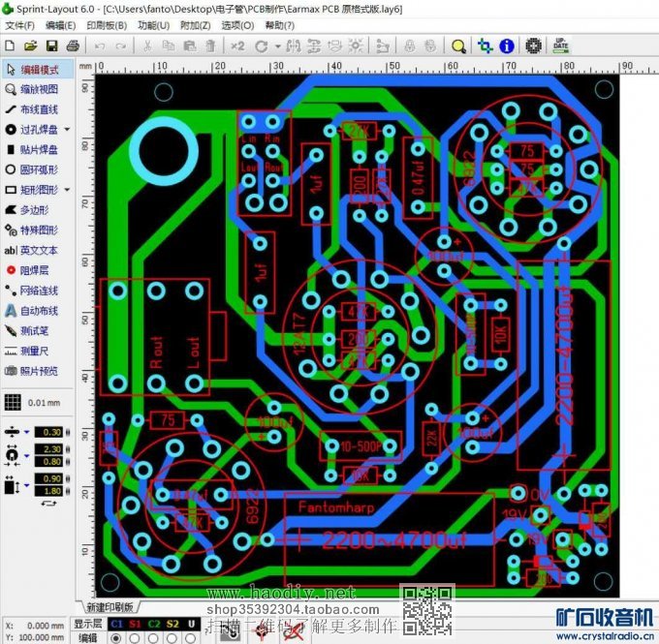Expand the 矩形图形 rectangle shape dropdown arrow

(x=67, y=190)
